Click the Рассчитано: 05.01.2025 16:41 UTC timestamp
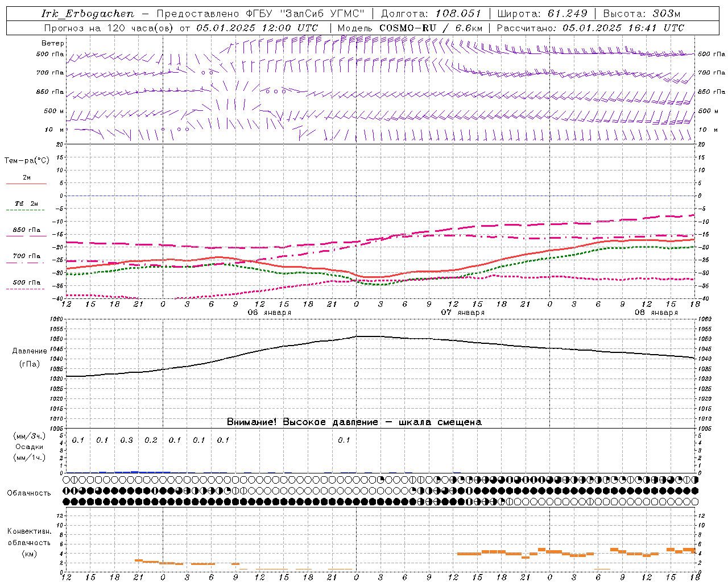The width and height of the screenshot is (728, 582). point(590,28)
